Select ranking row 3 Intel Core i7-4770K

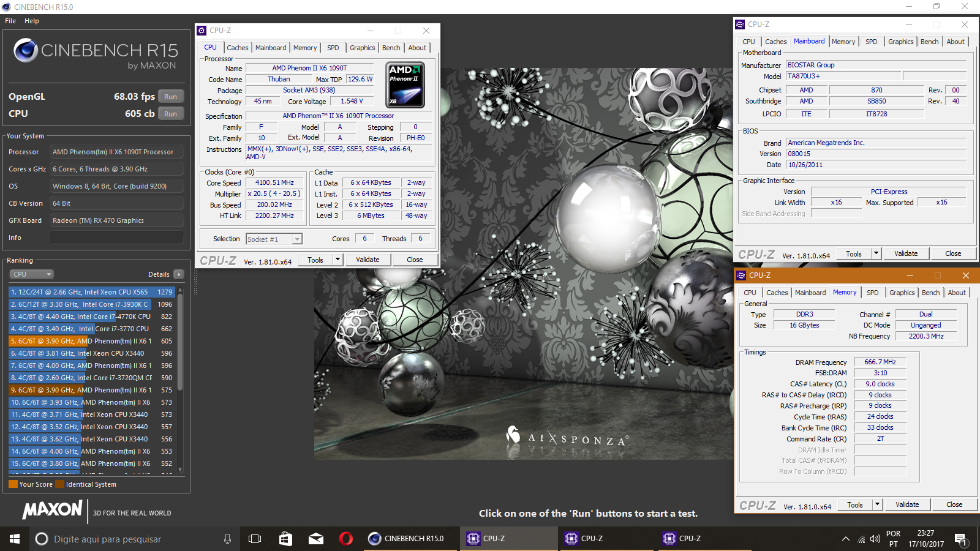click(92, 317)
